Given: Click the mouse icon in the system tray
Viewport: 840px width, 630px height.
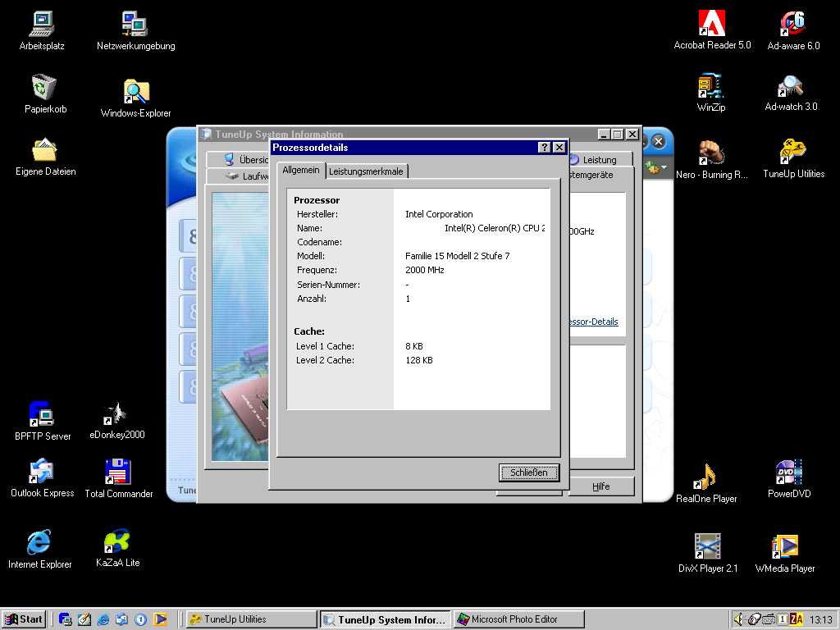Looking at the screenshot, I should tap(754, 619).
